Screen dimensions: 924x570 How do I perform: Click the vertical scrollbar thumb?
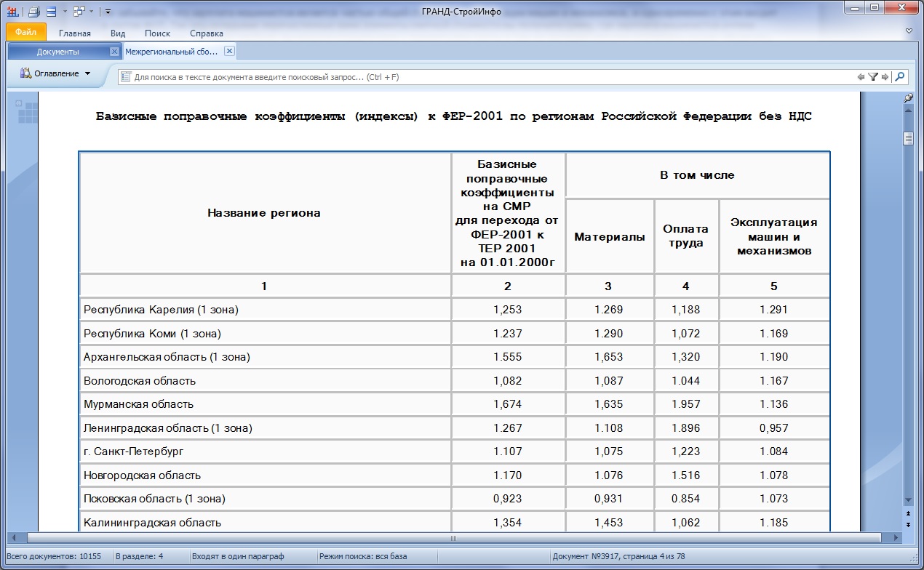[908, 139]
